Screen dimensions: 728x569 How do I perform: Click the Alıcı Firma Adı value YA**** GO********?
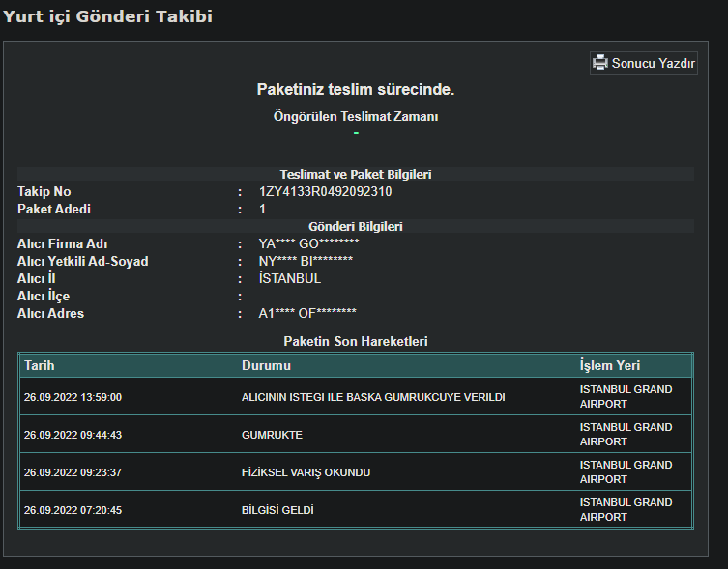click(308, 243)
